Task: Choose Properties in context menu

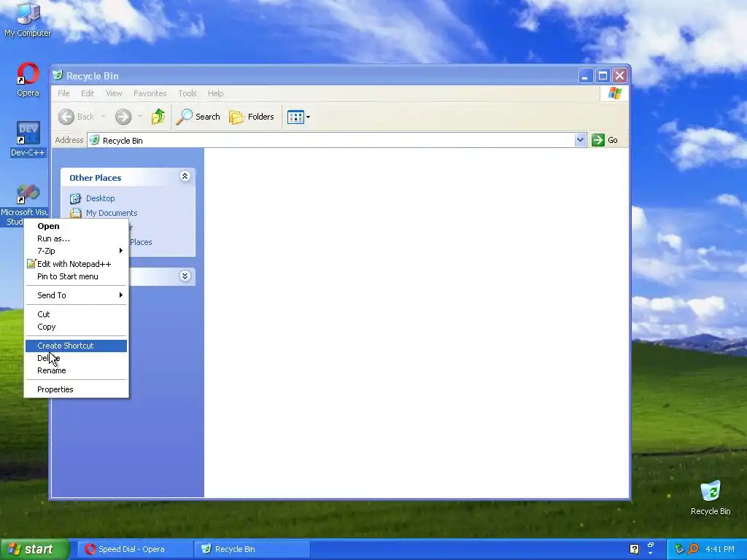Action: coord(76,389)
